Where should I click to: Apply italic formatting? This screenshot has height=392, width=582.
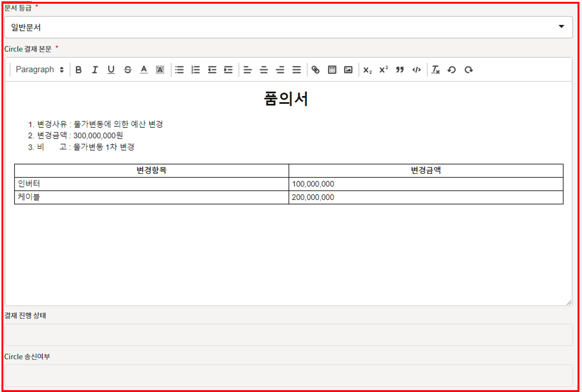95,70
